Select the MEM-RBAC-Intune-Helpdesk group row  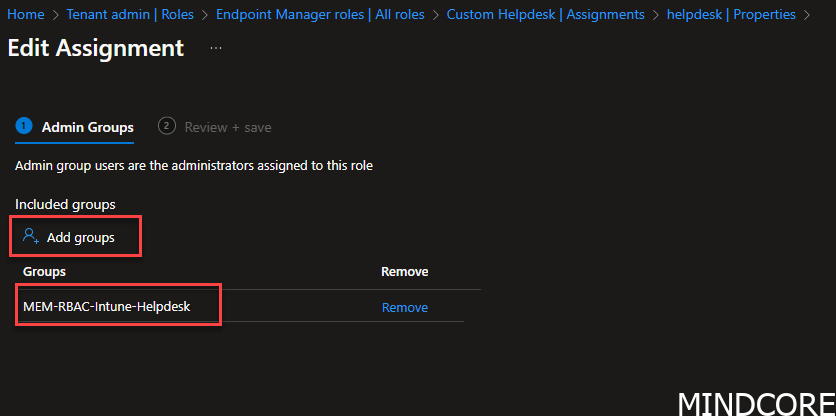tap(239, 306)
